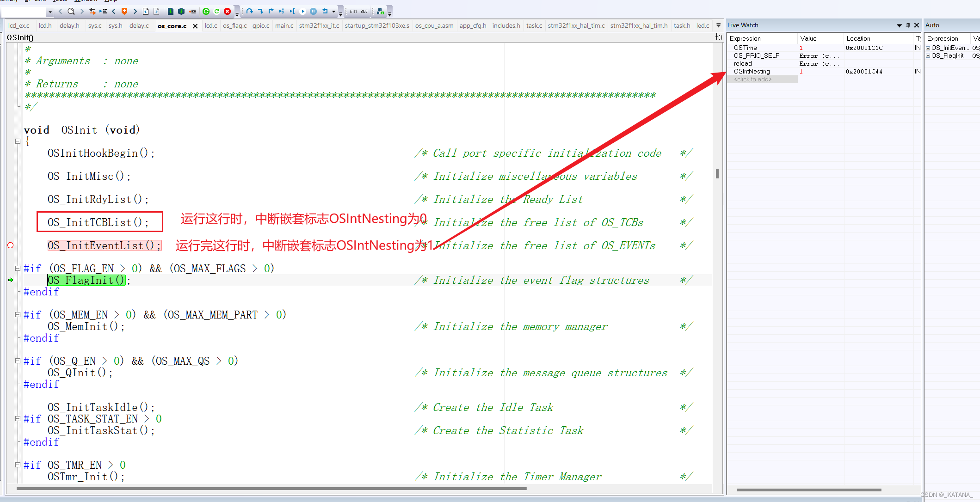Switch to the lcd_ex.c editor tab
The width and height of the screenshot is (980, 502).
pyautogui.click(x=19, y=25)
